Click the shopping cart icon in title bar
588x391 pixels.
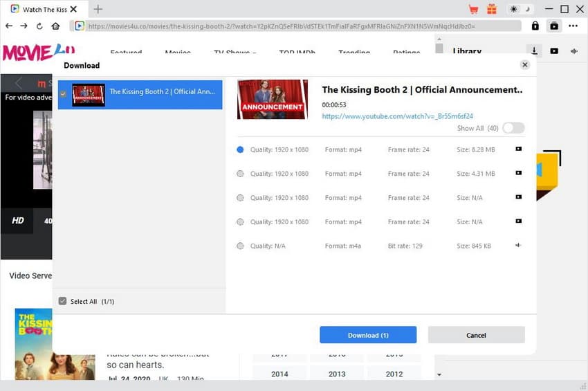pyautogui.click(x=473, y=10)
